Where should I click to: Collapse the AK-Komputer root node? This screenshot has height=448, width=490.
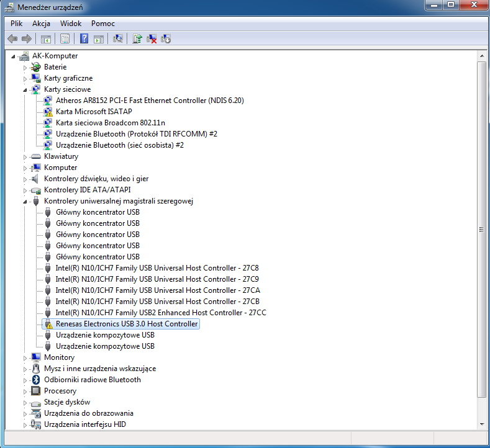click(x=13, y=56)
